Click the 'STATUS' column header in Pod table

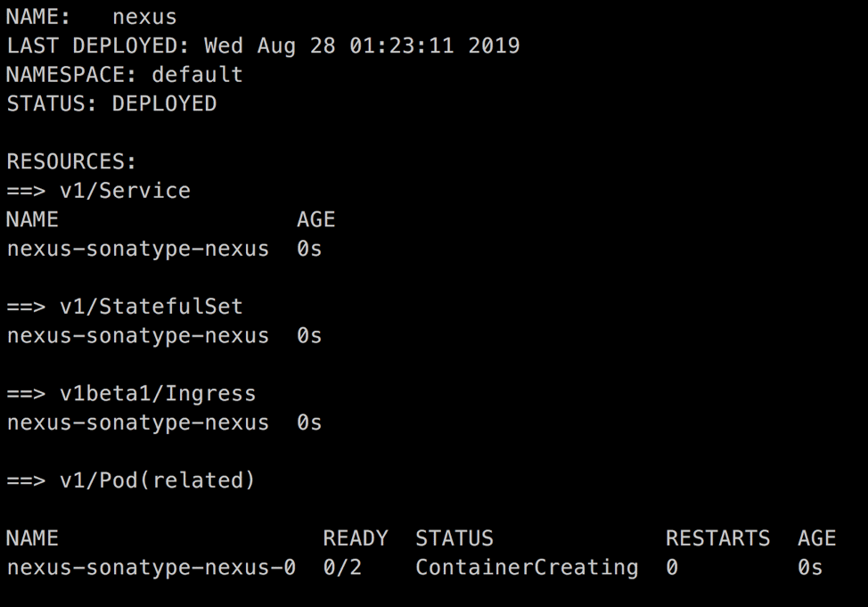coord(454,537)
